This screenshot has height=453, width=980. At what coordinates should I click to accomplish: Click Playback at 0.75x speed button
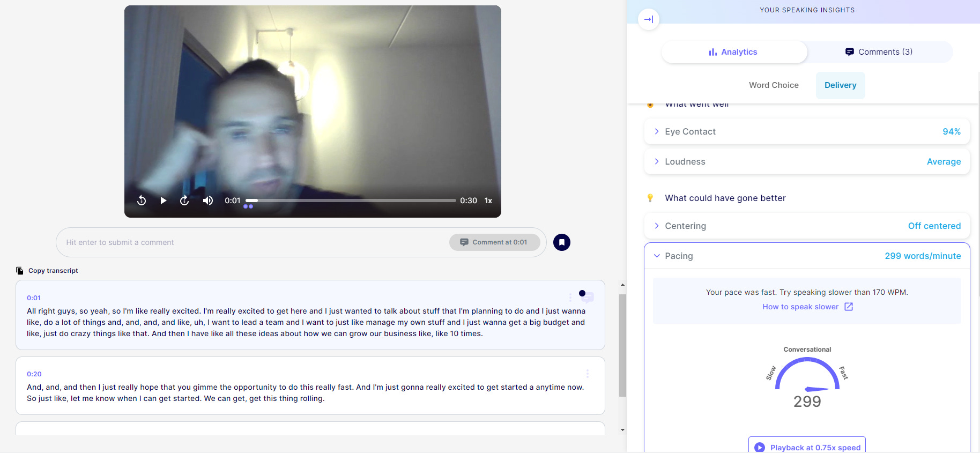807,445
